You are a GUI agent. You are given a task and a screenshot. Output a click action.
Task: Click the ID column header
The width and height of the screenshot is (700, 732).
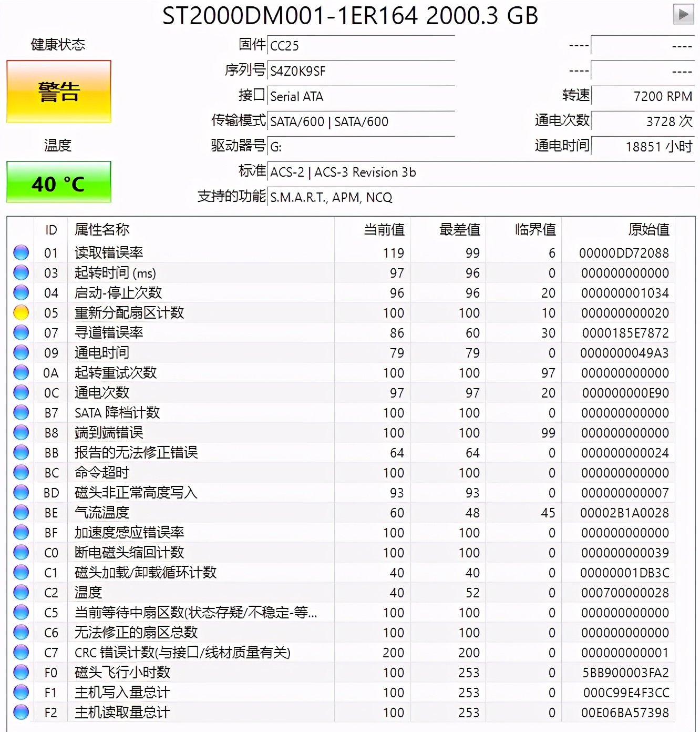pyautogui.click(x=51, y=230)
